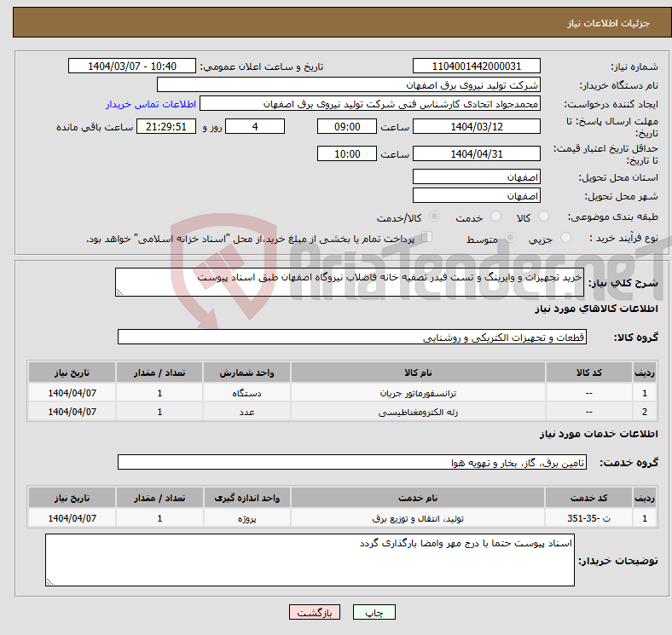Select the کالا/خدمت radio button

point(434,216)
